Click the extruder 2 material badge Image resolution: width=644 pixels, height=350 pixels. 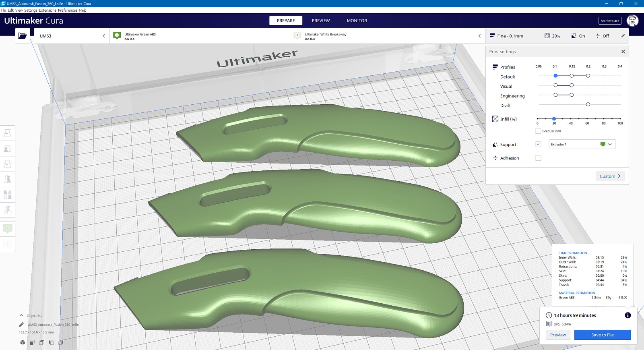297,35
